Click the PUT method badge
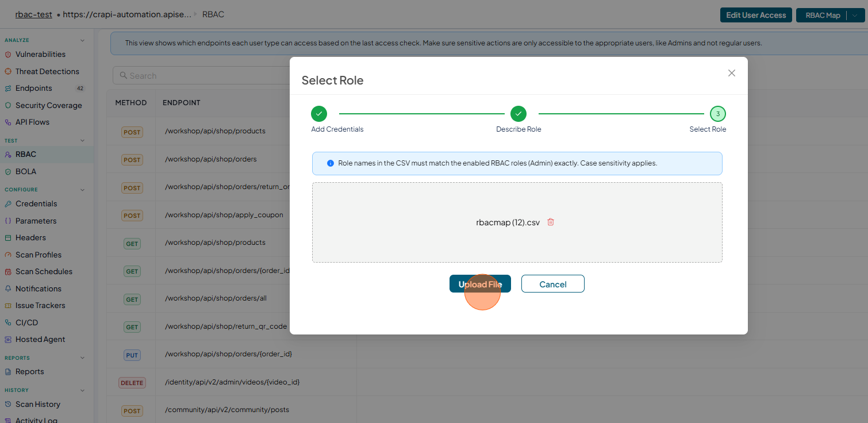 [132, 355]
